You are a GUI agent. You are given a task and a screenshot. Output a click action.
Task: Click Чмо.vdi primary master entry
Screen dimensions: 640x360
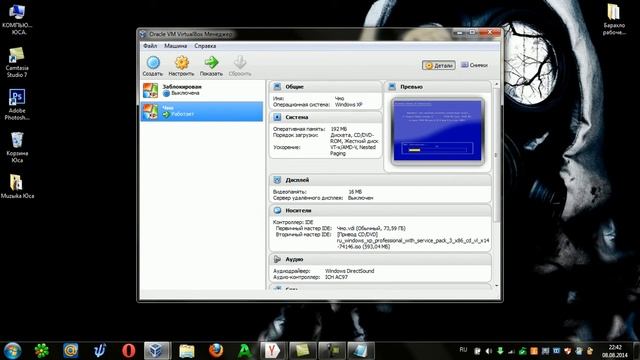(x=371, y=228)
